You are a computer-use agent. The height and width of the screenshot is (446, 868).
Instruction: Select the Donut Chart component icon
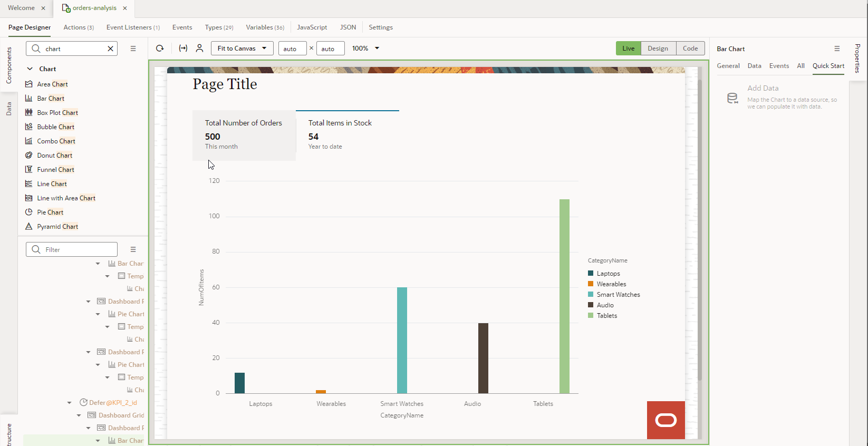[x=29, y=155]
